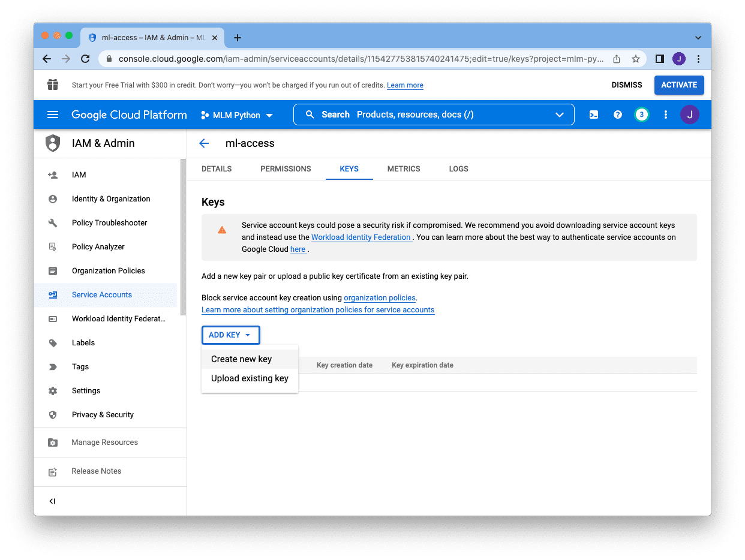745x560 pixels.
Task: Click the IAM add-person icon in sidebar
Action: (x=53, y=175)
